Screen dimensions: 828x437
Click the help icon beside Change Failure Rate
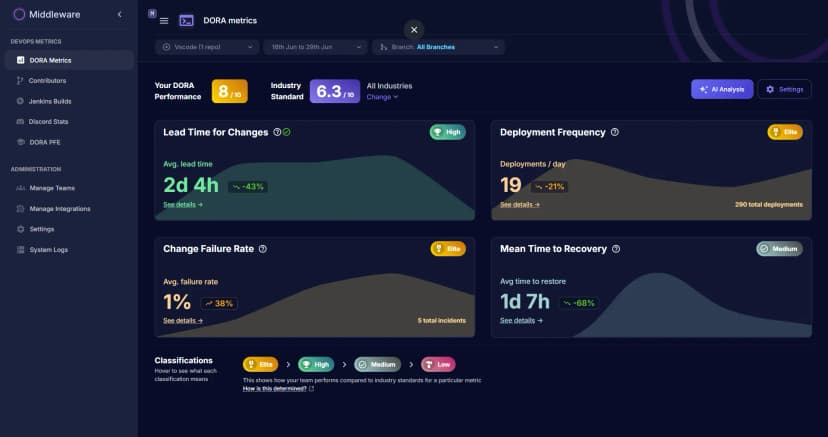click(264, 248)
